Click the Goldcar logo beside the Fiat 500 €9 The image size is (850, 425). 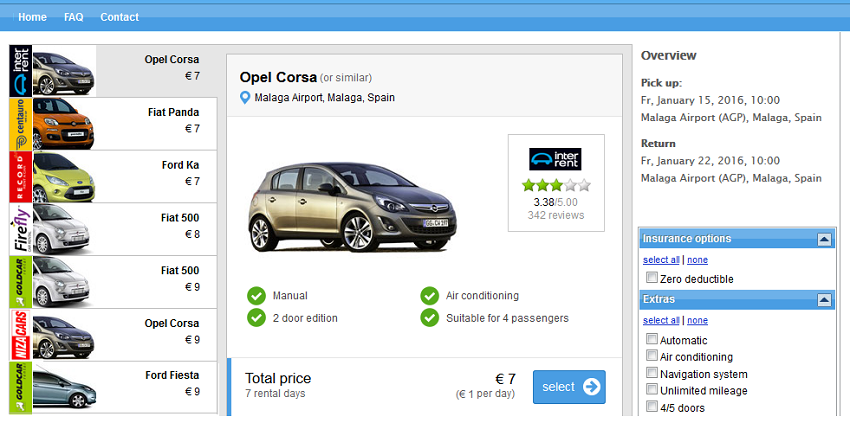tap(21, 282)
